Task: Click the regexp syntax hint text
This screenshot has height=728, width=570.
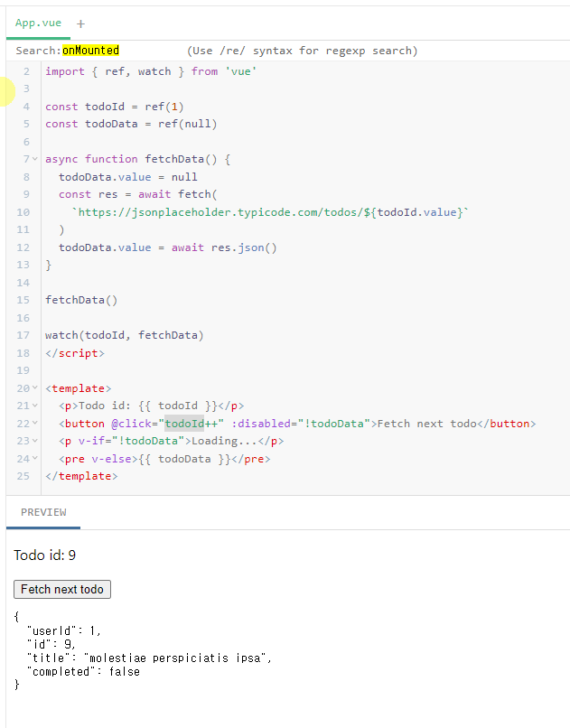Action: 303,51
